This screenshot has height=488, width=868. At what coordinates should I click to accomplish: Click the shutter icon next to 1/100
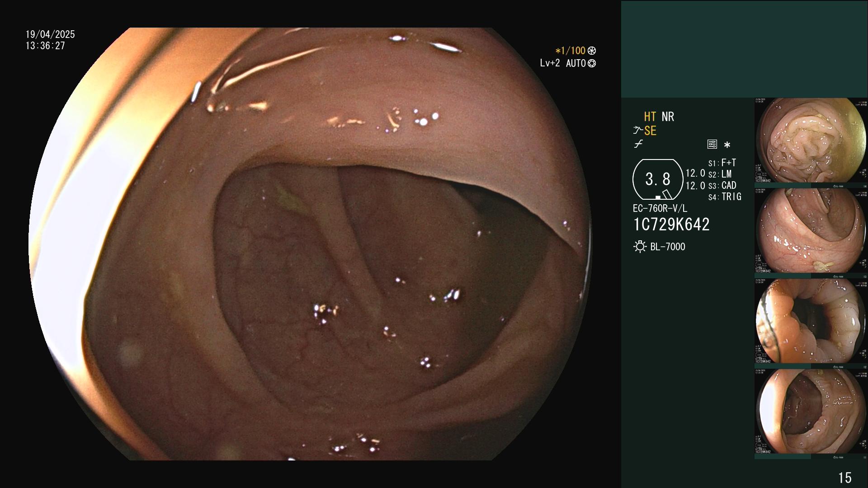[591, 51]
